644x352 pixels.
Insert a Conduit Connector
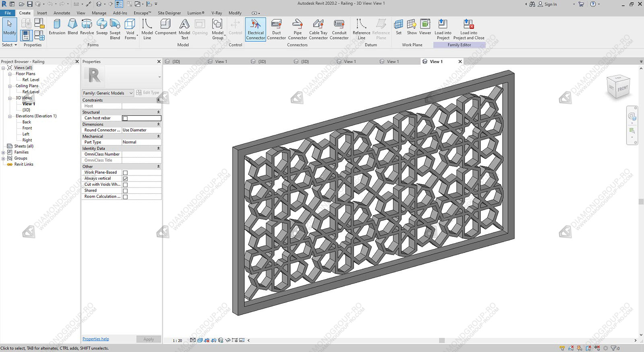(x=339, y=29)
